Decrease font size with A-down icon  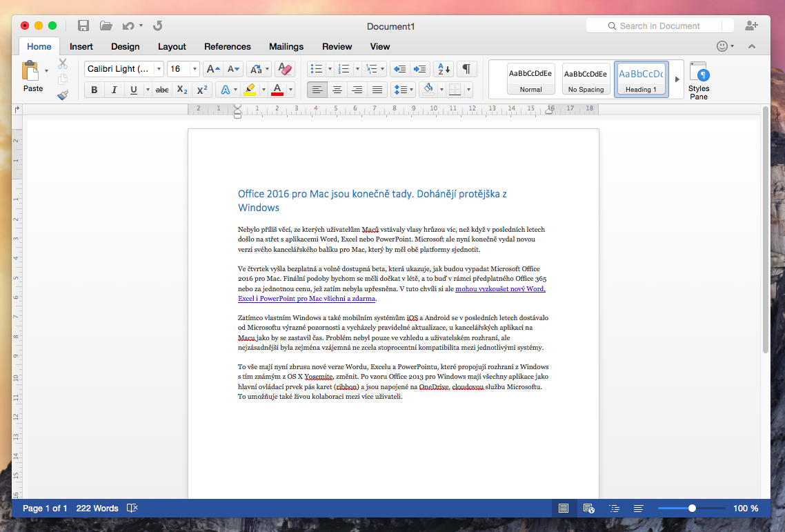[233, 68]
